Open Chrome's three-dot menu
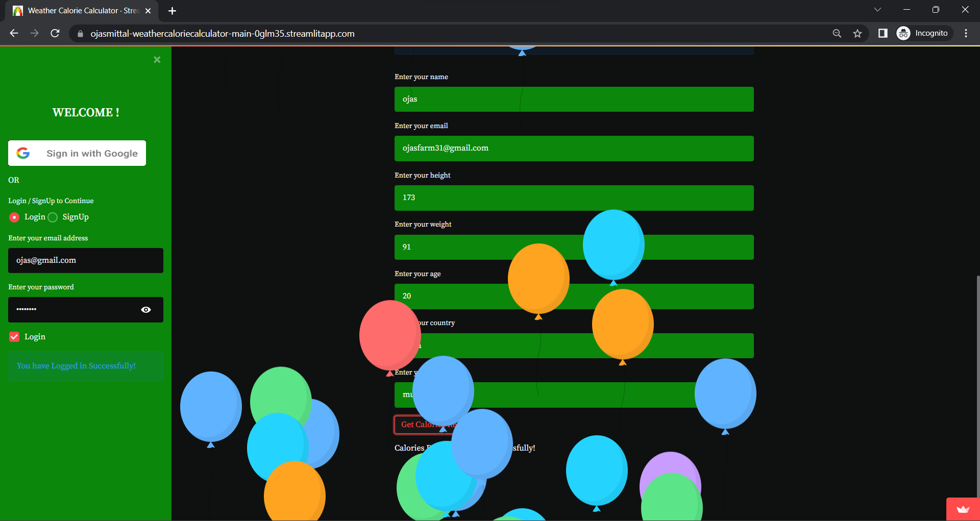This screenshot has width=980, height=521. tap(966, 33)
